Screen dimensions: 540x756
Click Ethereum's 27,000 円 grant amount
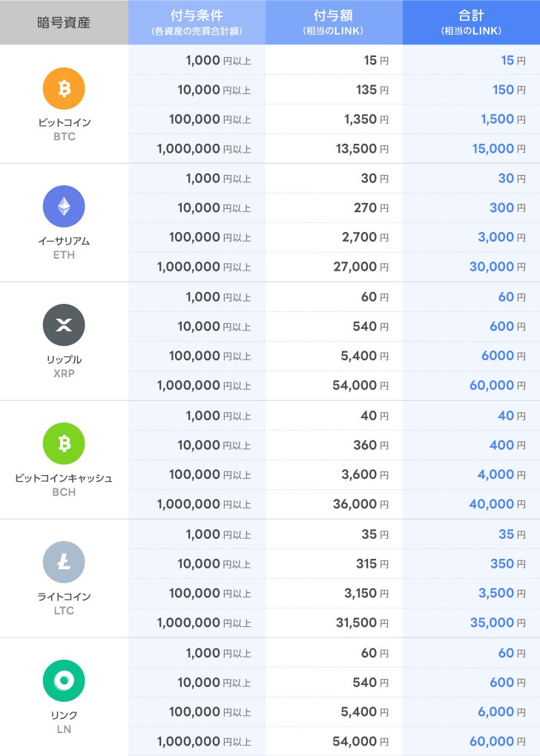[x=360, y=267]
